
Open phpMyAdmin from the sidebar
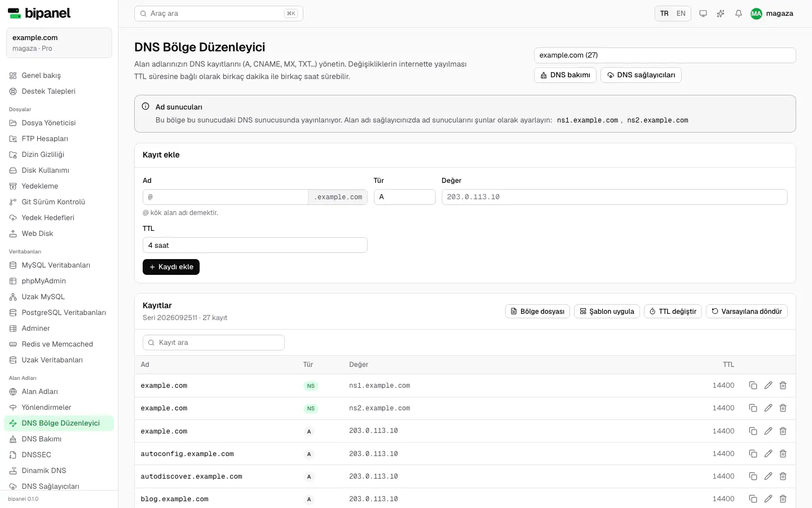[x=59, y=281]
